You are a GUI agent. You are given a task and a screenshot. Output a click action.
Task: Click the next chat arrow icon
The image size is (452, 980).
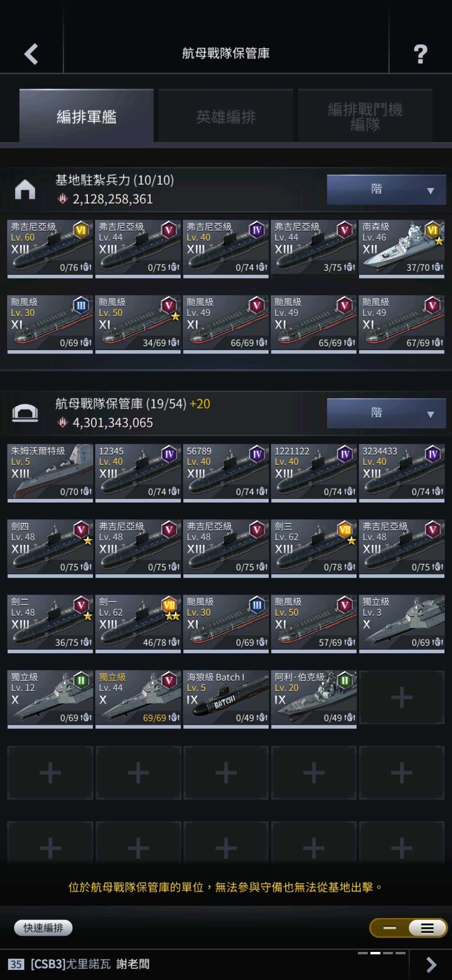[x=431, y=965]
